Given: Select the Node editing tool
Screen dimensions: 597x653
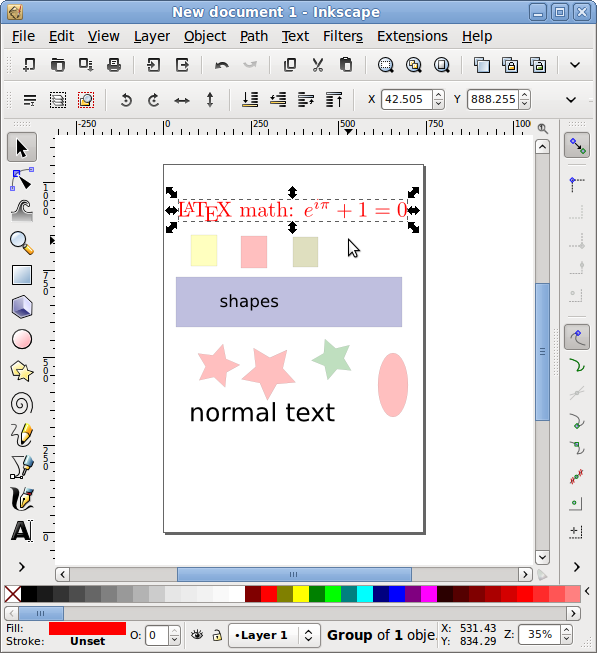Looking at the screenshot, I should [22, 179].
